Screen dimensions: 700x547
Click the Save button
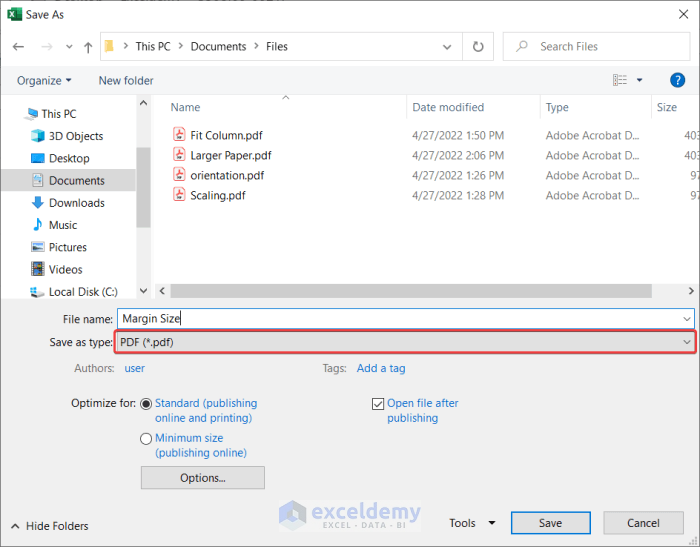(550, 523)
